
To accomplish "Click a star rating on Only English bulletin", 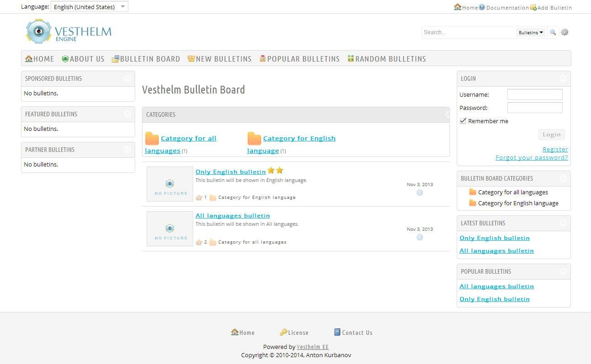I will click(x=271, y=170).
